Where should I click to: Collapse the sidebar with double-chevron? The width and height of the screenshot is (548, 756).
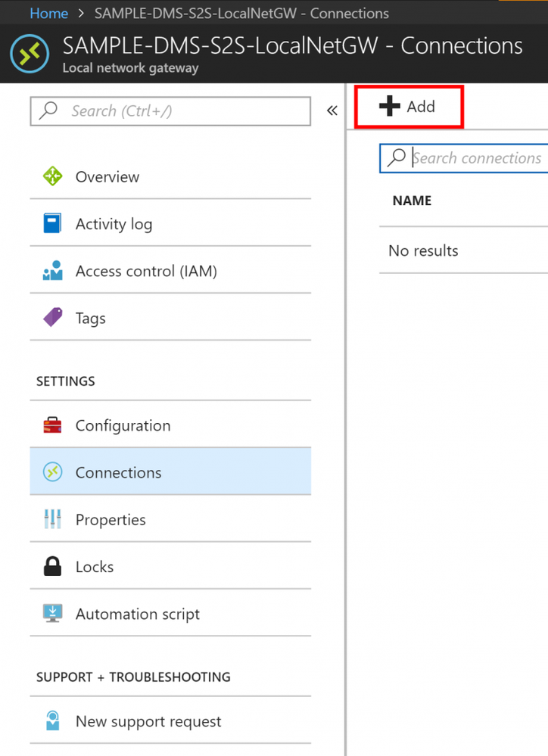(x=332, y=111)
